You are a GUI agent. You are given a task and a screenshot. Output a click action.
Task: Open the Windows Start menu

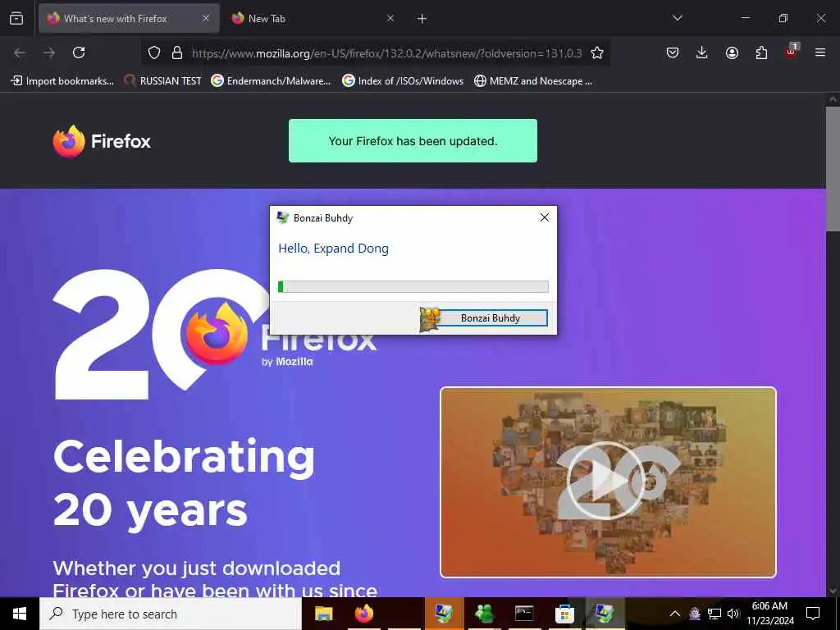(x=20, y=614)
